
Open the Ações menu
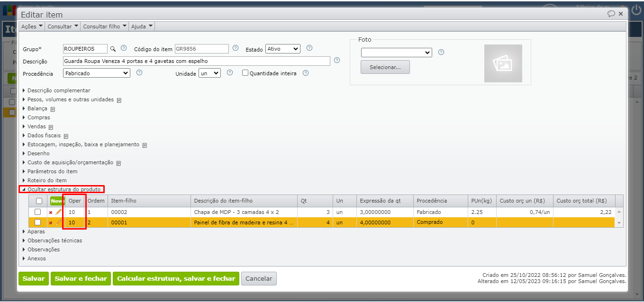[32, 27]
